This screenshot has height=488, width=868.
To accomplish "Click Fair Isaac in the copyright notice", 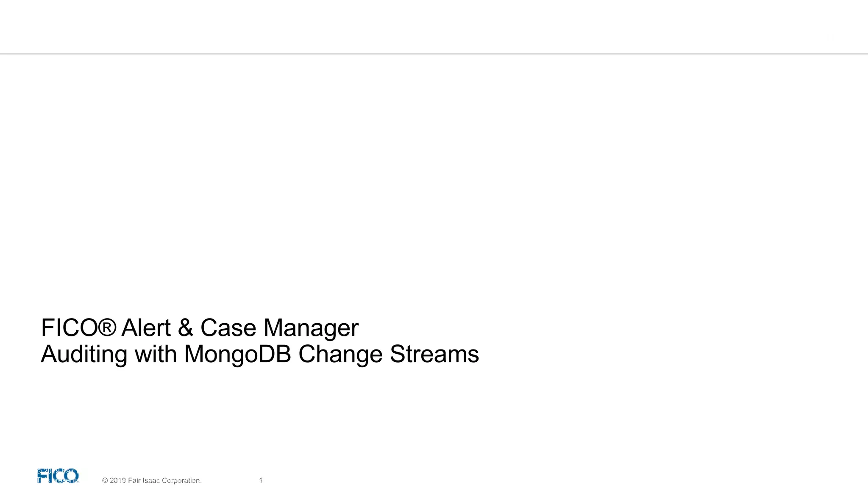I will 144,480.
